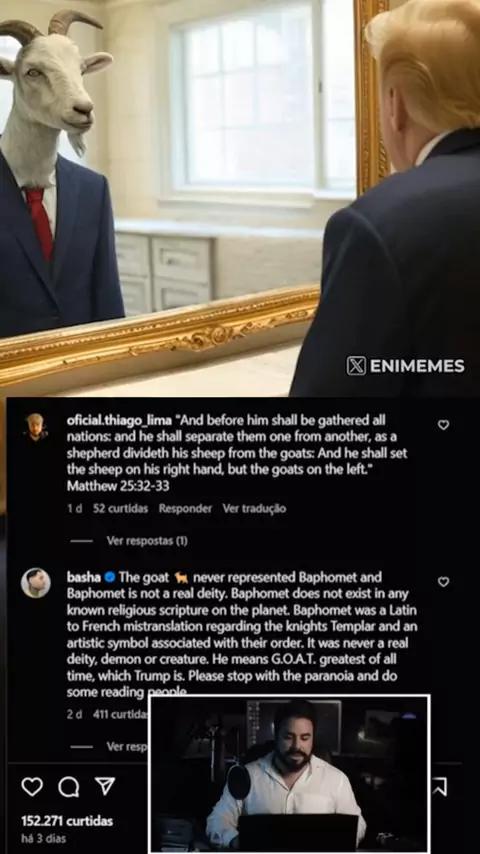Open comments with the speech bubble icon
This screenshot has width=480, height=854.
tap(69, 786)
